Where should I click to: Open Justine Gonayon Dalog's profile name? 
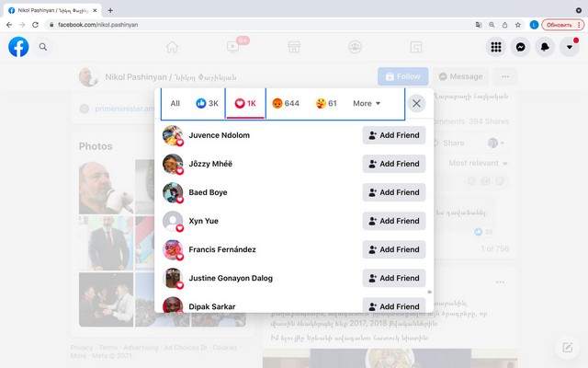tap(231, 278)
